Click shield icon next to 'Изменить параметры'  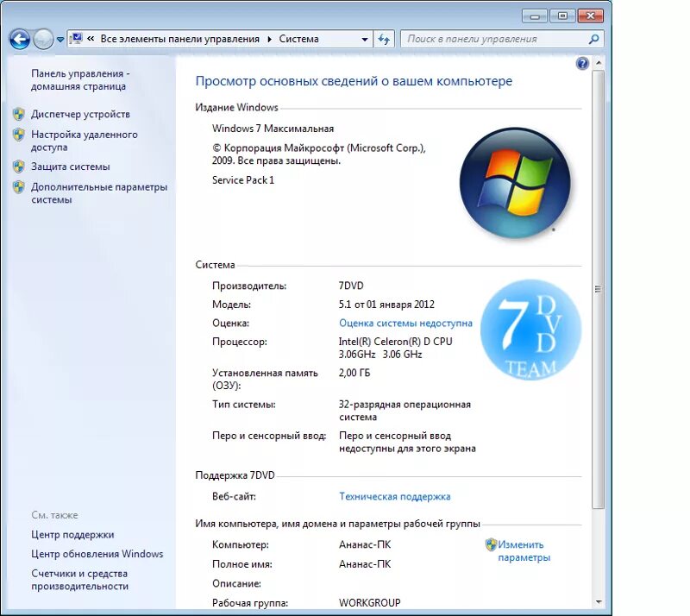tap(491, 544)
